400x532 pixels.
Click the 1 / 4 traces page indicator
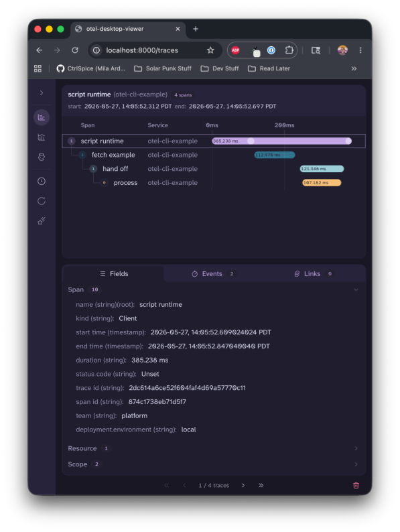(214, 486)
